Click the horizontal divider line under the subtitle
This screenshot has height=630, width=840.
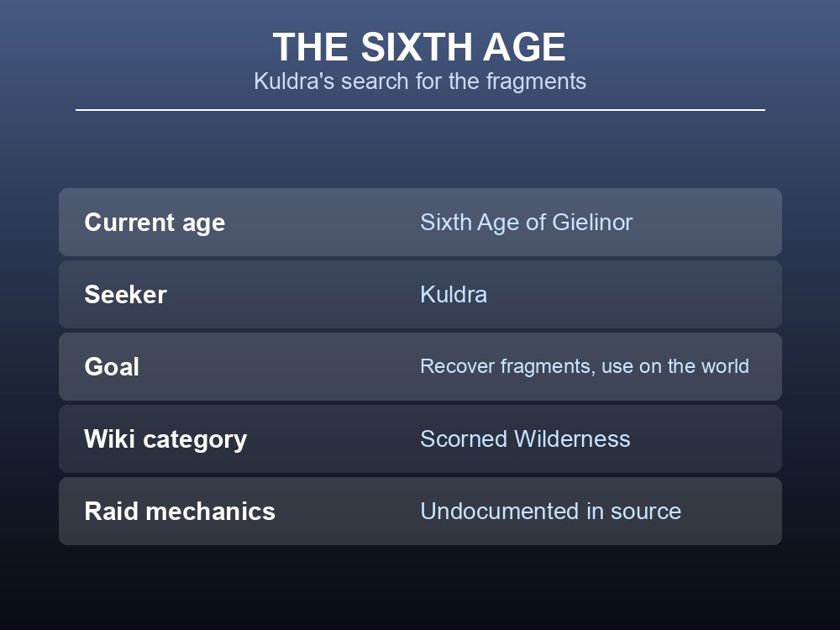[x=420, y=110]
